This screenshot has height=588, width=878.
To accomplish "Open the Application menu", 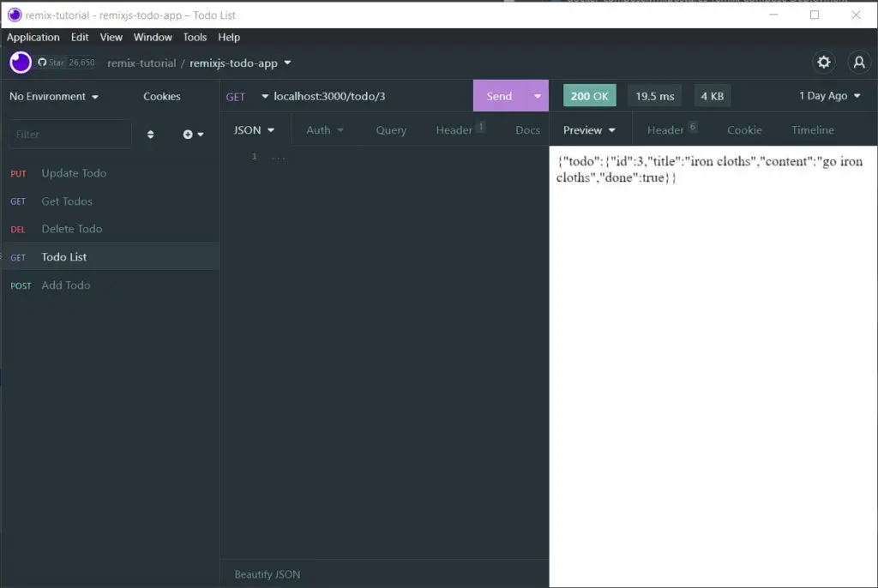I will [x=33, y=37].
